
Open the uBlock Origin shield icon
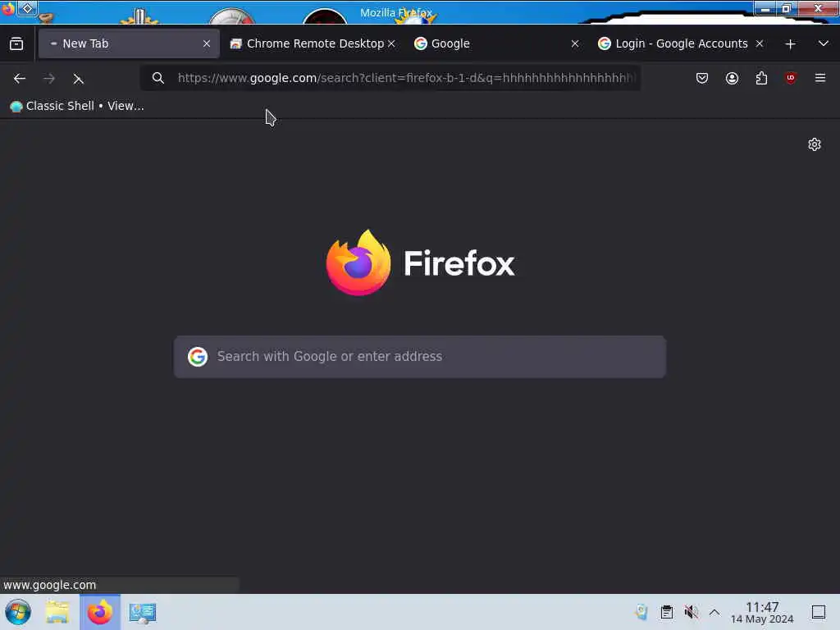pyautogui.click(x=790, y=78)
